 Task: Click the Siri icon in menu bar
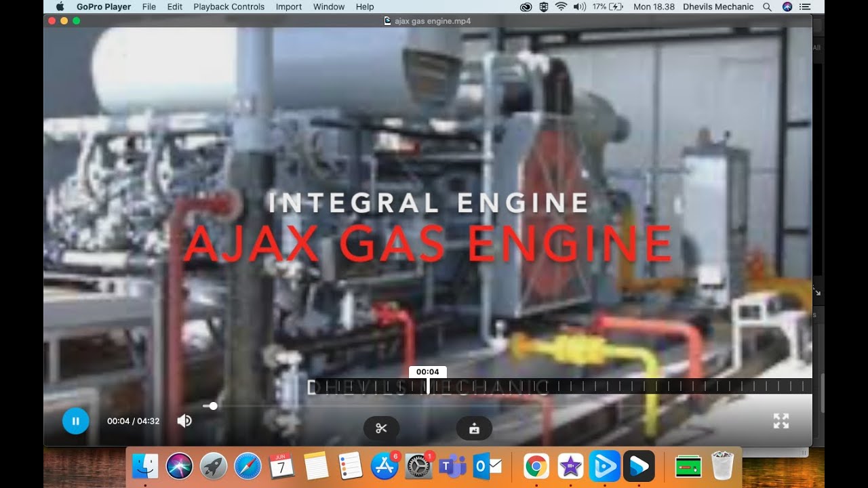click(x=787, y=7)
